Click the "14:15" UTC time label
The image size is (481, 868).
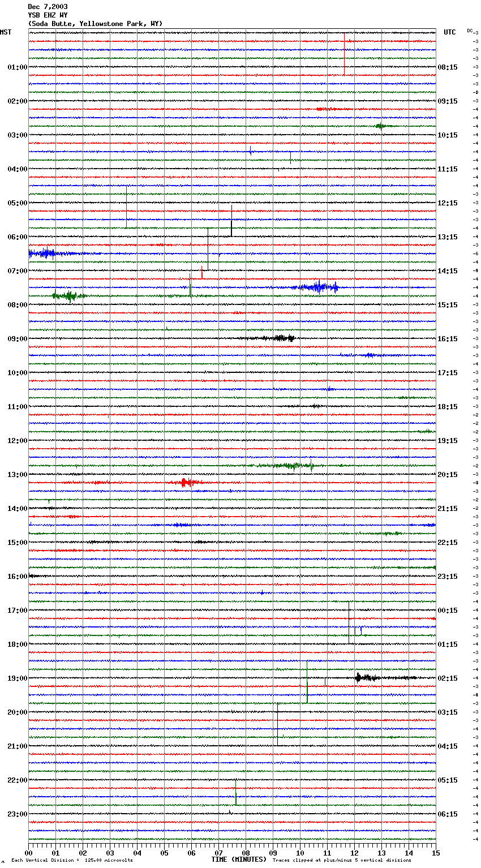click(448, 271)
